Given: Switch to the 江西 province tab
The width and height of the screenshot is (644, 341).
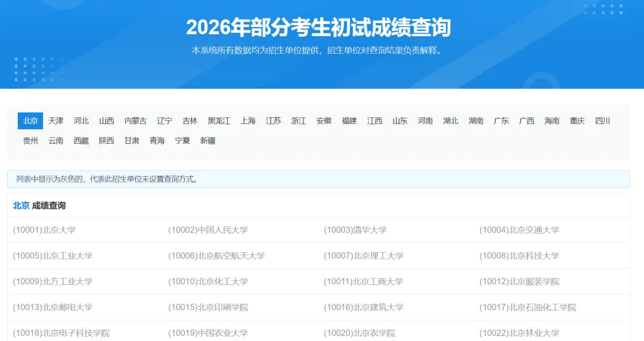Looking at the screenshot, I should (374, 121).
